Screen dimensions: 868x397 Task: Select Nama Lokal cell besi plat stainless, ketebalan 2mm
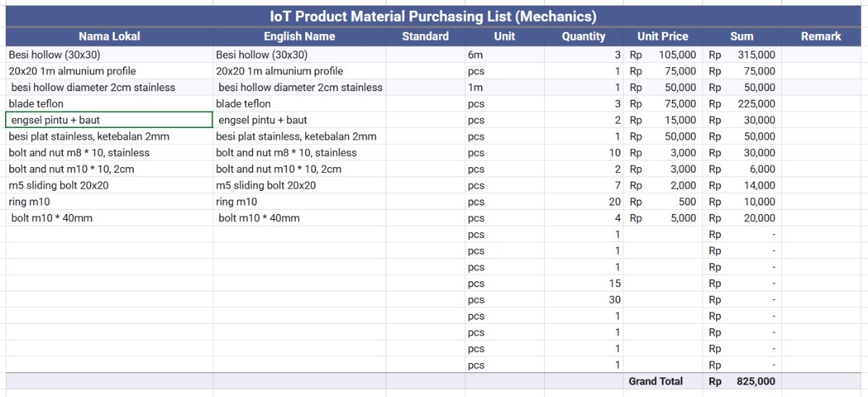109,137
